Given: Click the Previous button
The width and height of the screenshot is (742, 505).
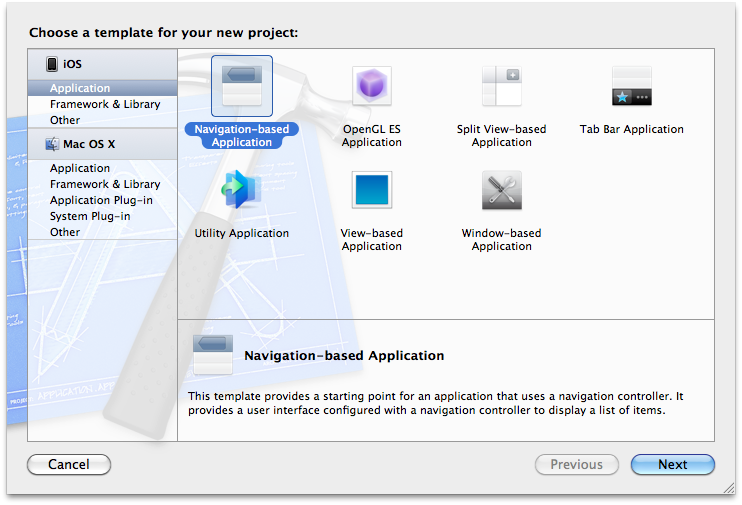Looking at the screenshot, I should coord(576,464).
